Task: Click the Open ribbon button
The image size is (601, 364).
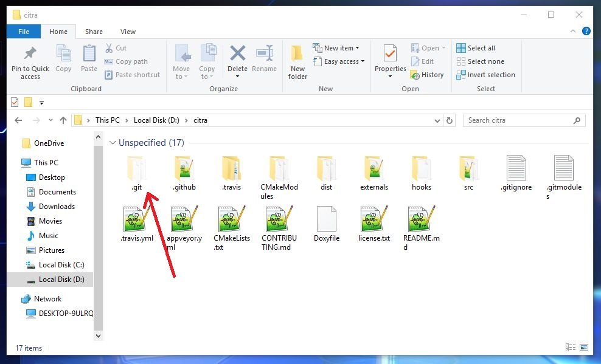Action: (x=428, y=48)
